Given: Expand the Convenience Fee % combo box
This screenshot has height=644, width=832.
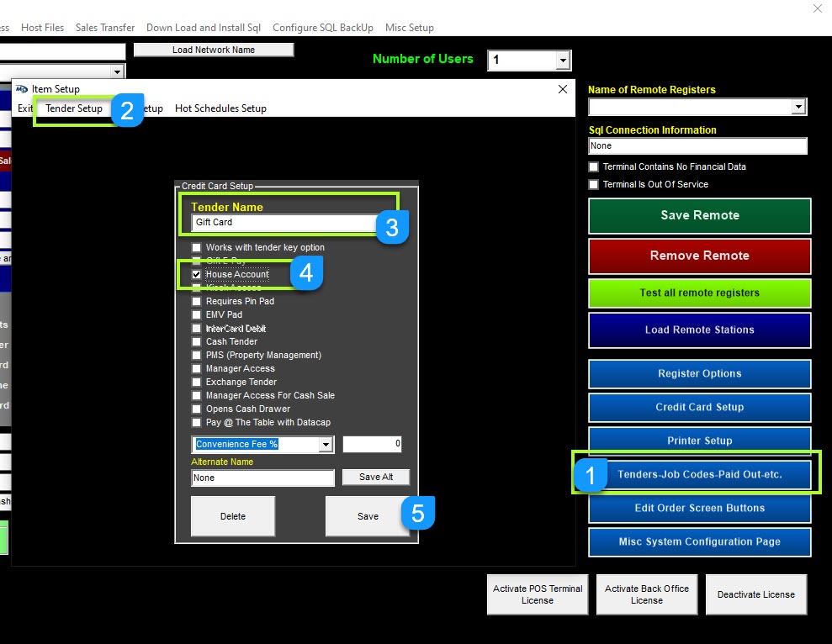Looking at the screenshot, I should (326, 444).
